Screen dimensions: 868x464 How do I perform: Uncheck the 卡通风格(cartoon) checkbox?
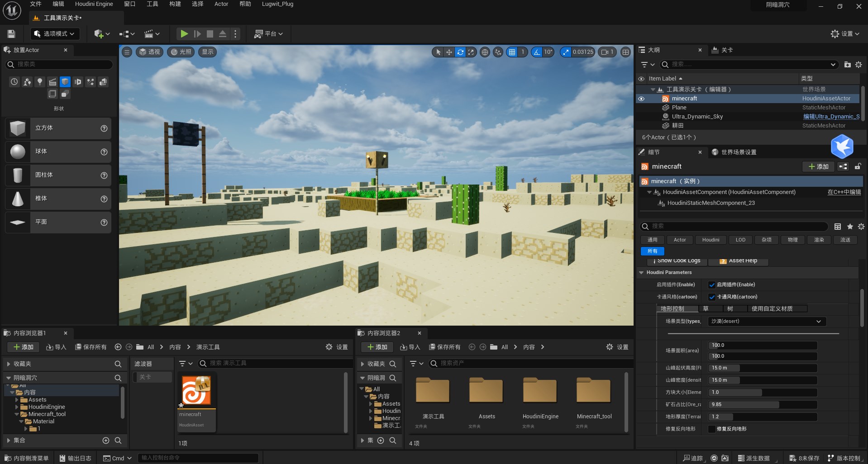pyautogui.click(x=712, y=297)
